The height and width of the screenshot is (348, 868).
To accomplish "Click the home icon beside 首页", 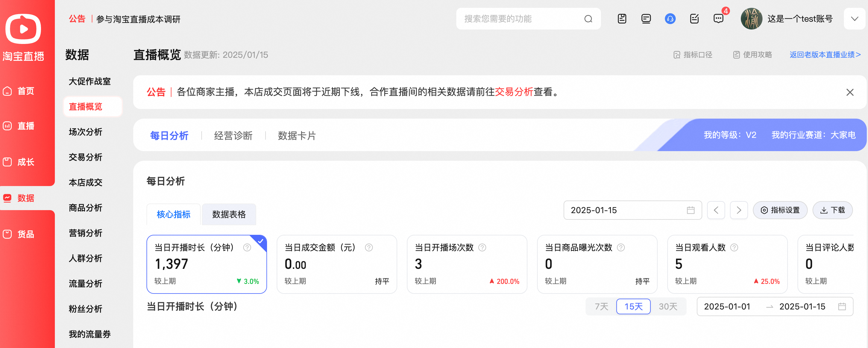I will pos(8,91).
